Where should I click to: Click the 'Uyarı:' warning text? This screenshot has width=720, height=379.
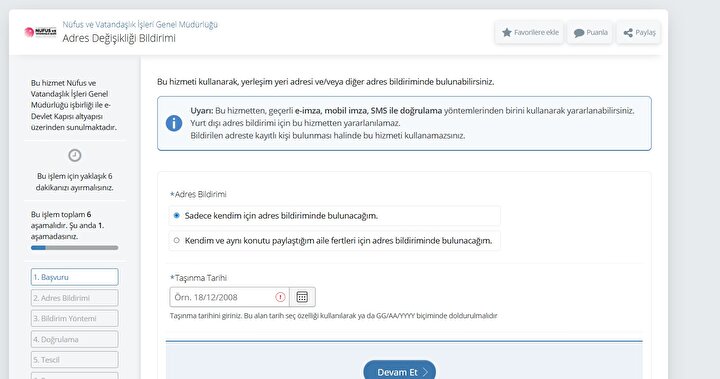pyautogui.click(x=202, y=111)
